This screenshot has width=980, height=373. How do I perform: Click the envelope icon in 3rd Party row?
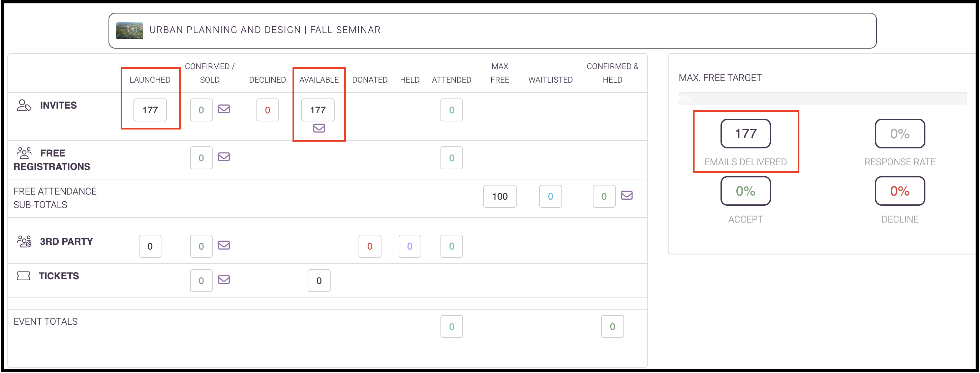point(224,245)
